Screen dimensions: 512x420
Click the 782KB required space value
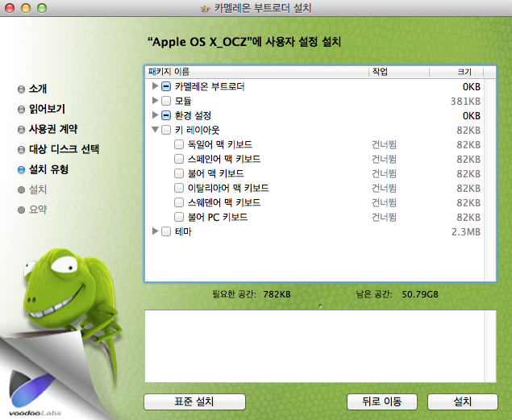277,294
